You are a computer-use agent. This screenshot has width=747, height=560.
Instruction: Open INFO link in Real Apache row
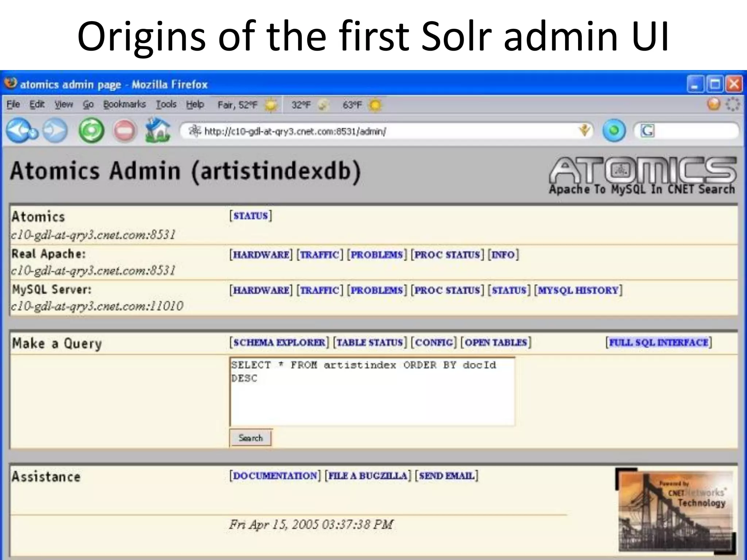(x=503, y=254)
